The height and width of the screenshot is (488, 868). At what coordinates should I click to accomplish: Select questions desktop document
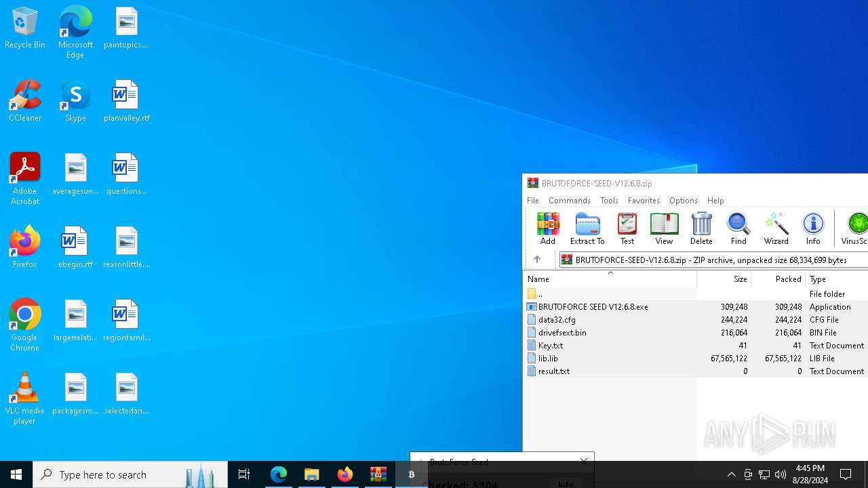126,175
